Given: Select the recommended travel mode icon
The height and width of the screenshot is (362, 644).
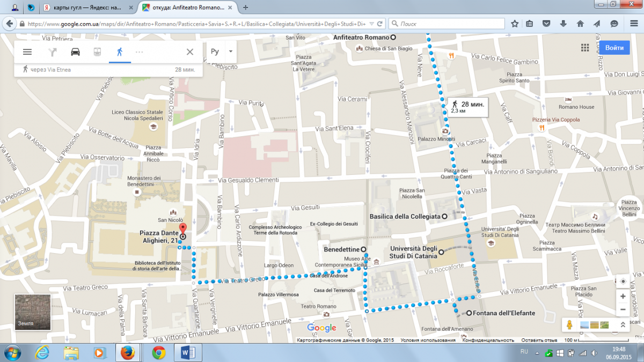Looking at the screenshot, I should (53, 52).
